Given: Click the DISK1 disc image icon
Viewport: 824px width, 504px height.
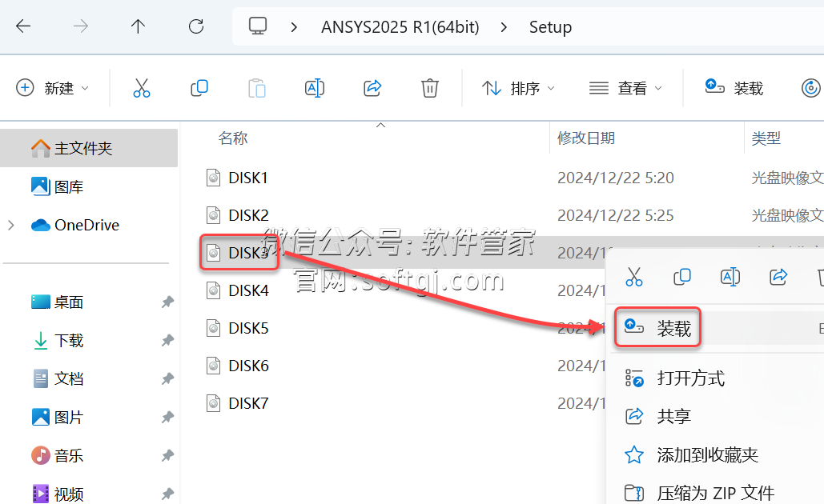Looking at the screenshot, I should [x=213, y=178].
